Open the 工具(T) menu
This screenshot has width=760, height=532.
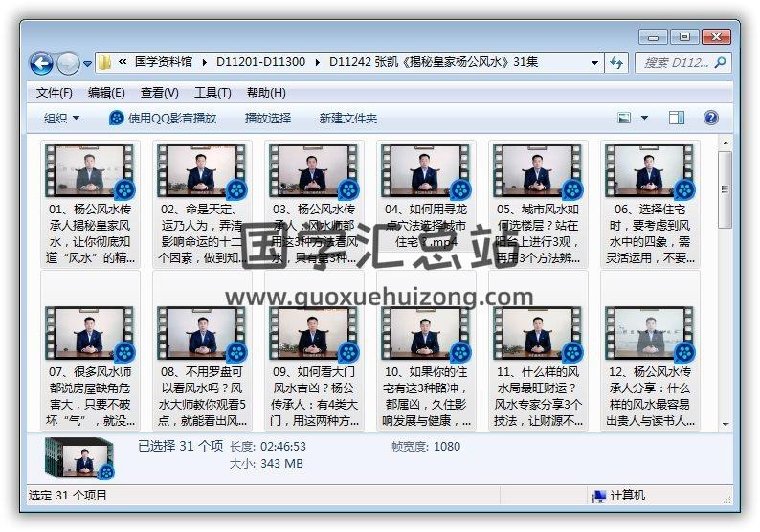(212, 93)
